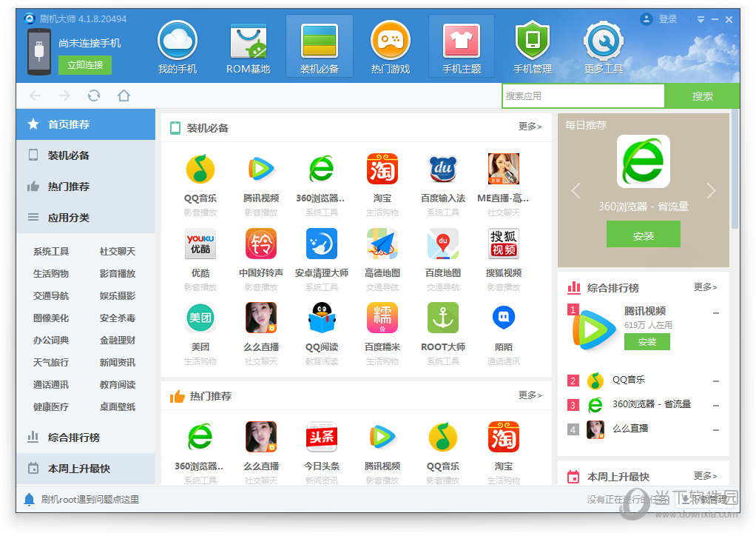Select 影音播放 category in the sidebar

click(x=118, y=273)
